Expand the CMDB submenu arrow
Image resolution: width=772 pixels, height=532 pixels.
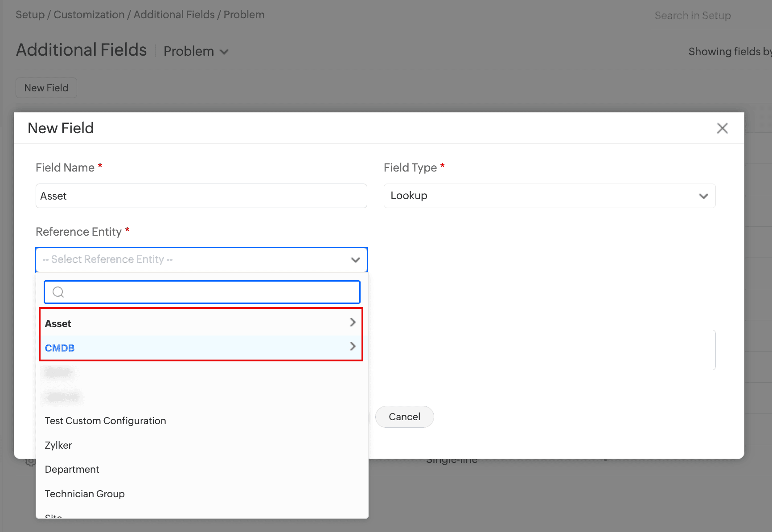pyautogui.click(x=353, y=346)
